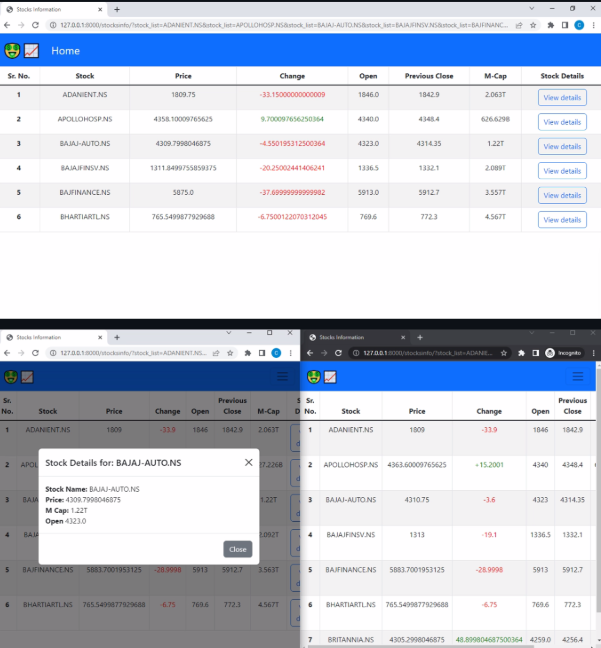Click the Home link in top window navbar

click(65, 51)
